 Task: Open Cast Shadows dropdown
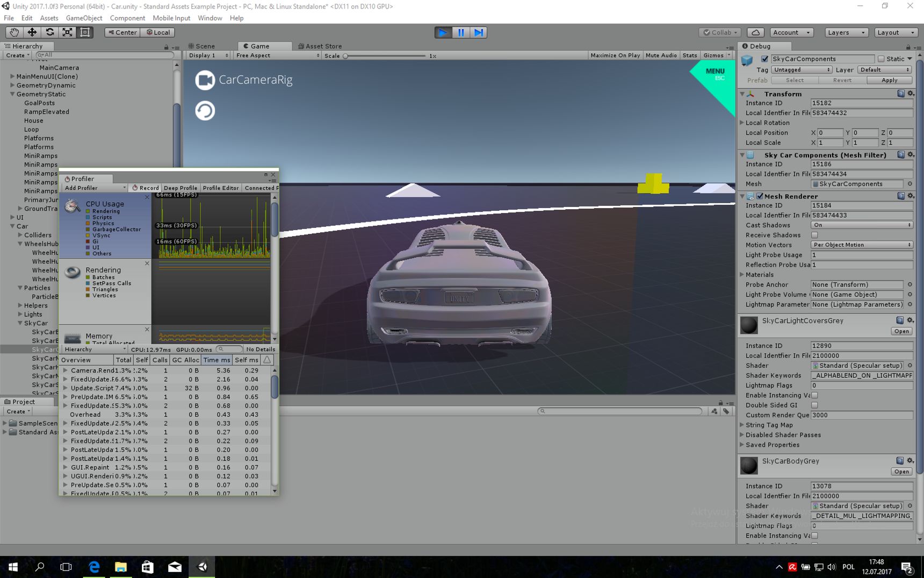pyautogui.click(x=862, y=225)
